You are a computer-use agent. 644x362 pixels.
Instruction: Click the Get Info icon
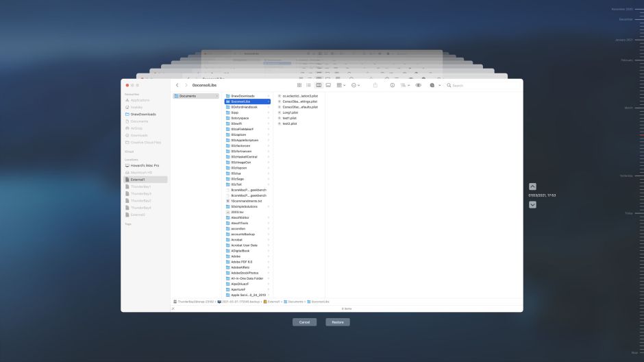(393, 85)
